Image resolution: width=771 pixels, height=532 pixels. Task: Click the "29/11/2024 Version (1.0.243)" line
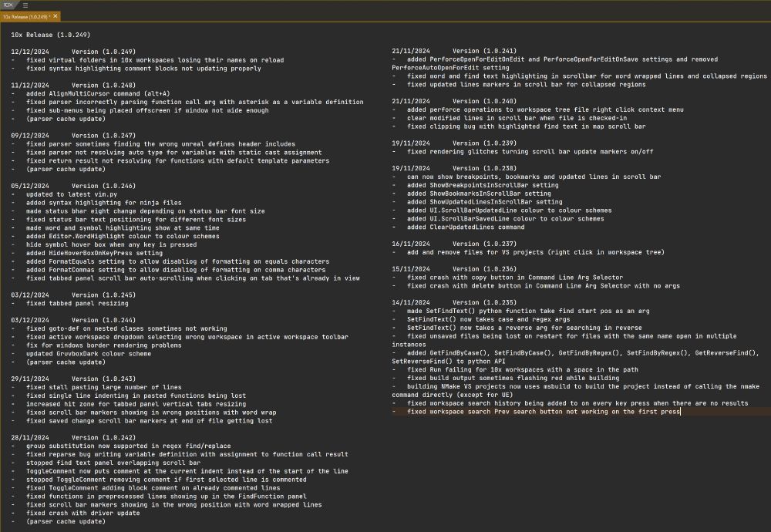(x=73, y=379)
